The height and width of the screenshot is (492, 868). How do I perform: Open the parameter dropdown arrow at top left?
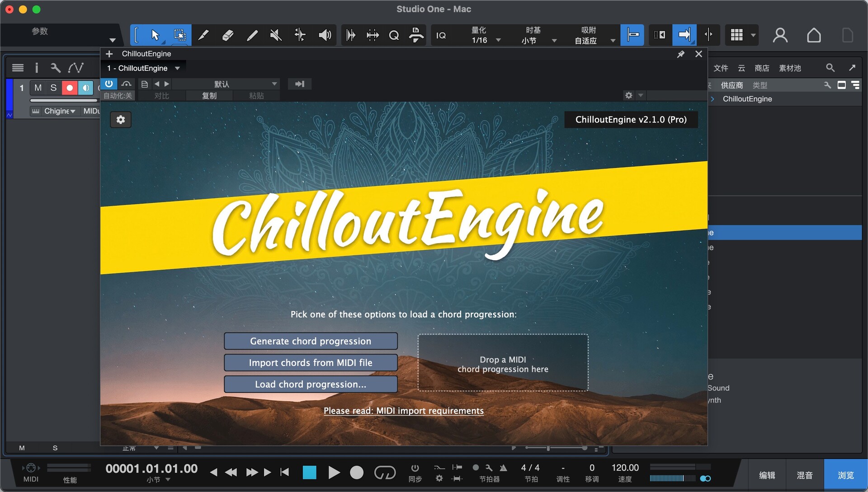coord(113,40)
